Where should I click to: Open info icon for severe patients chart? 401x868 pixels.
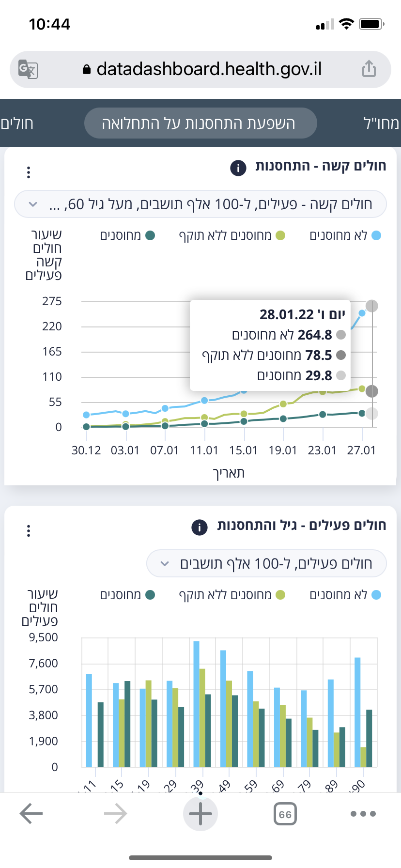238,168
